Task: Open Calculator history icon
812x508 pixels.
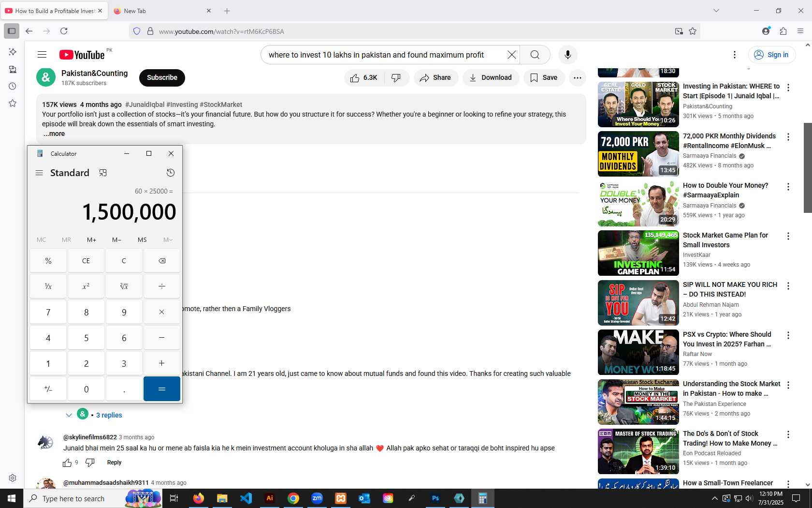Action: click(x=170, y=173)
